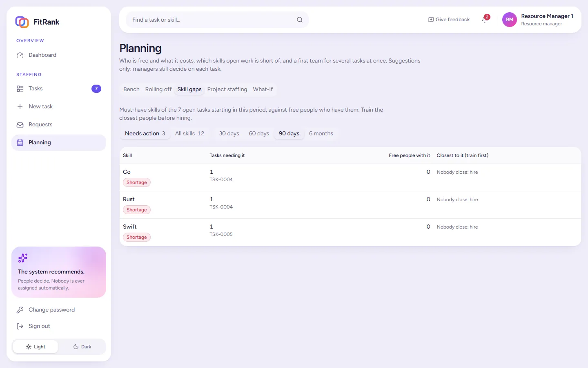This screenshot has height=368, width=588.
Task: Click the Sign out arrow icon
Action: point(20,326)
